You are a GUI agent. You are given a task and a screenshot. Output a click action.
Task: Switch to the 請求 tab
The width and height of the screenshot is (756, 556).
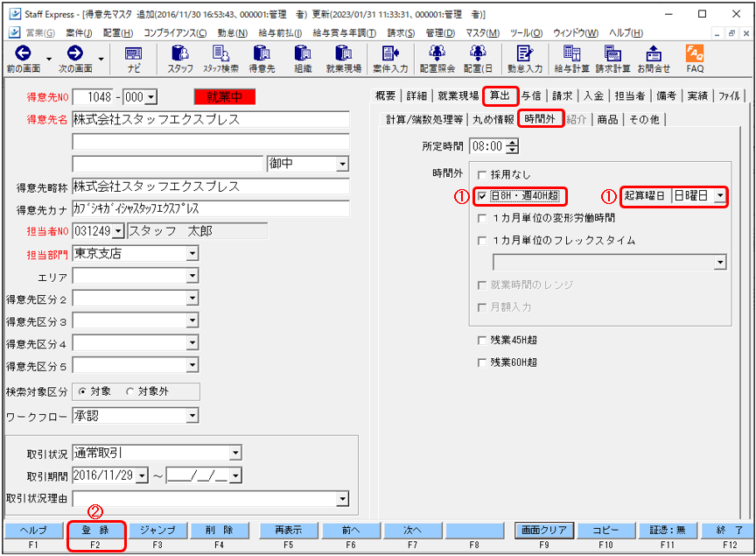[562, 96]
